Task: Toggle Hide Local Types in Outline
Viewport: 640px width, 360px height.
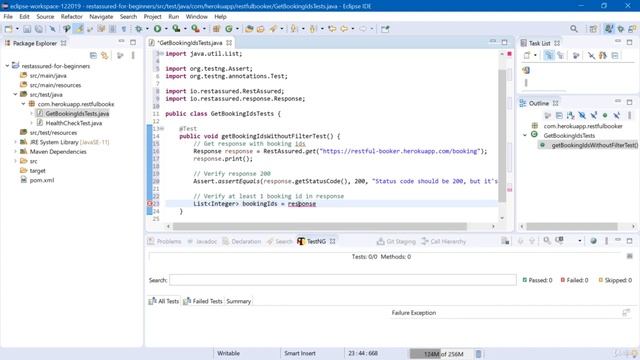Action: [x=616, y=116]
